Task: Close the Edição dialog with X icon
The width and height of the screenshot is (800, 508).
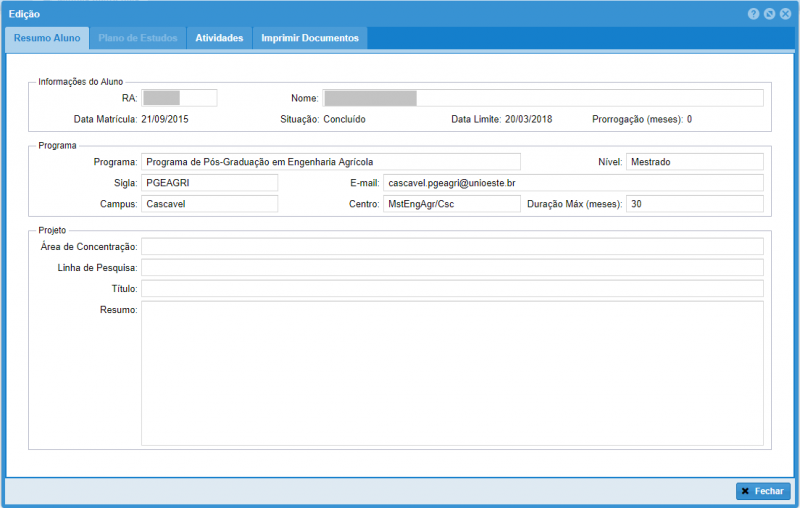Action: point(785,14)
